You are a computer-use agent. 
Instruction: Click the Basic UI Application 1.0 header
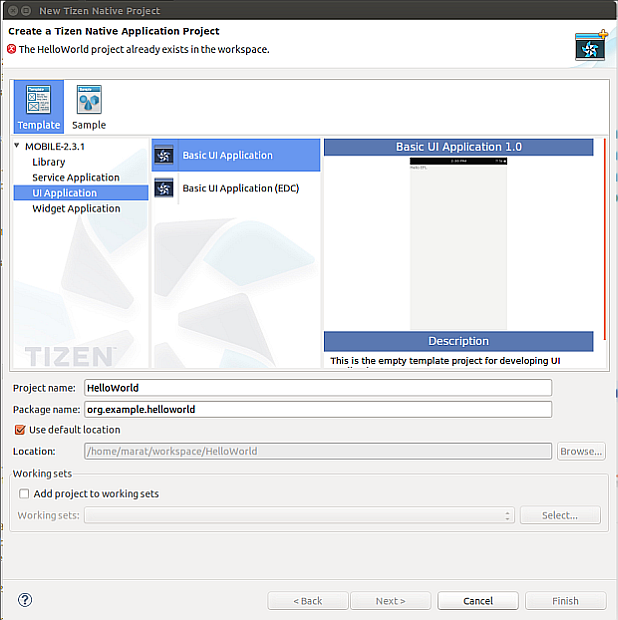tap(459, 147)
